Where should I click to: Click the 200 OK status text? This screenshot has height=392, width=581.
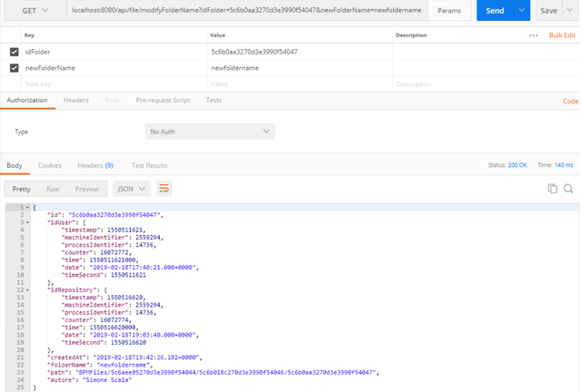[x=517, y=165]
